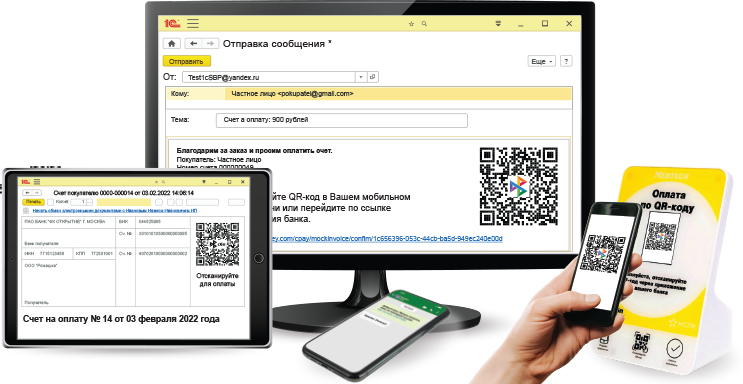Click the search icon in tablet title bar

coord(163,182)
